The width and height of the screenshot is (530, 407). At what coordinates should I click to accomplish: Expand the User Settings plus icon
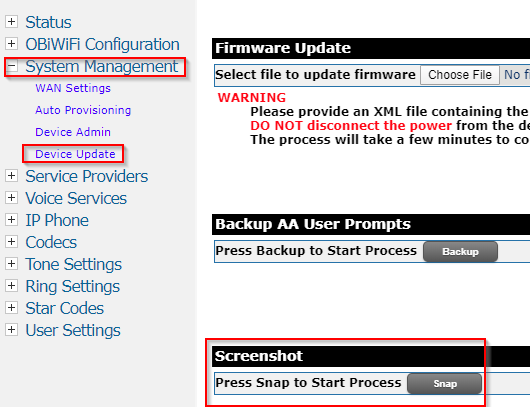(x=11, y=330)
